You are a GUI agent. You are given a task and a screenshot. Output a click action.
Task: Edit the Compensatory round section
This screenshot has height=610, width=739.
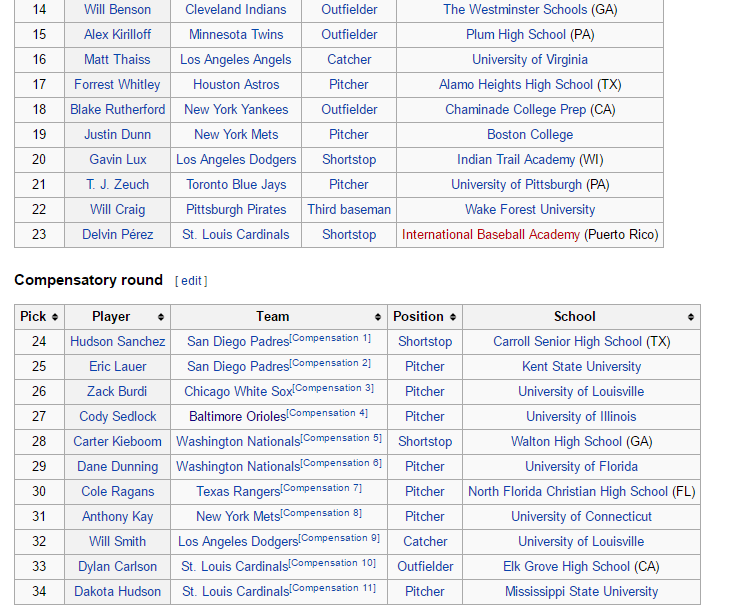191,281
